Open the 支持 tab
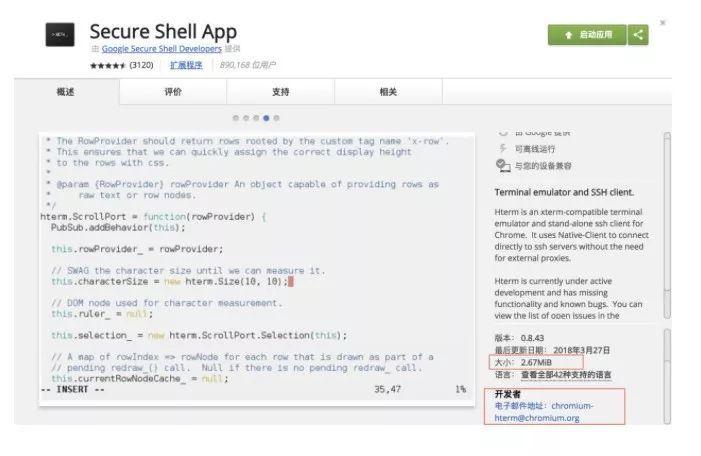Screen dimensions: 701x456 tap(280, 92)
